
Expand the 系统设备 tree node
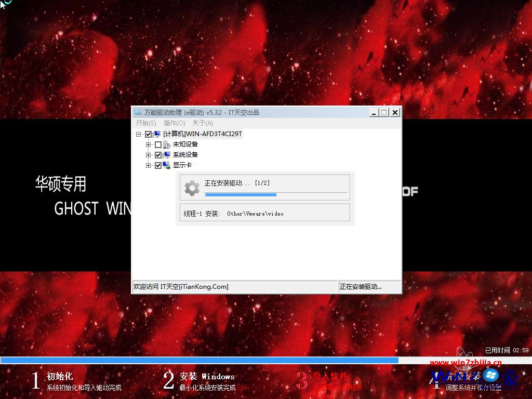(148, 154)
